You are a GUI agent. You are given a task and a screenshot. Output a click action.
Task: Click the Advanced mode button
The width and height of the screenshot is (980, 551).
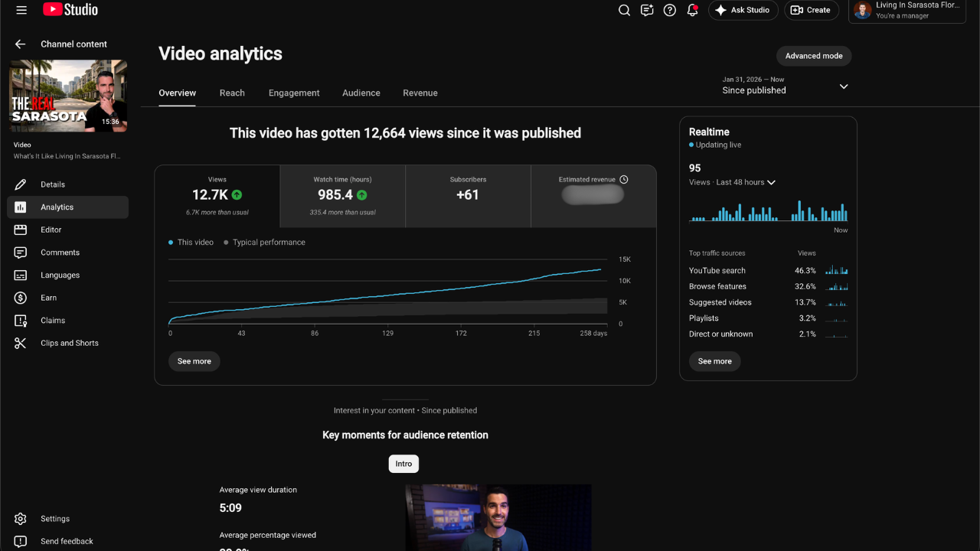click(814, 56)
